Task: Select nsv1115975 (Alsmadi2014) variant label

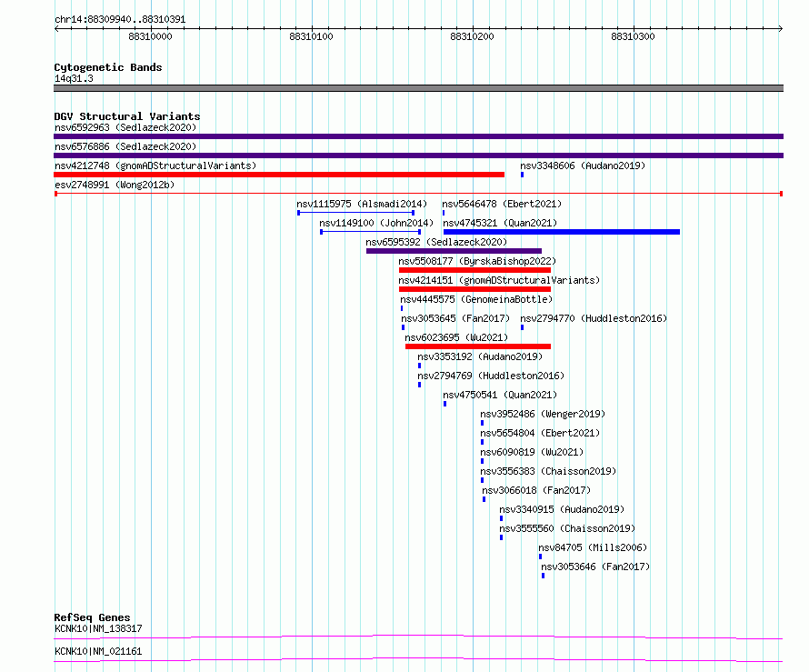Action: [x=362, y=204]
